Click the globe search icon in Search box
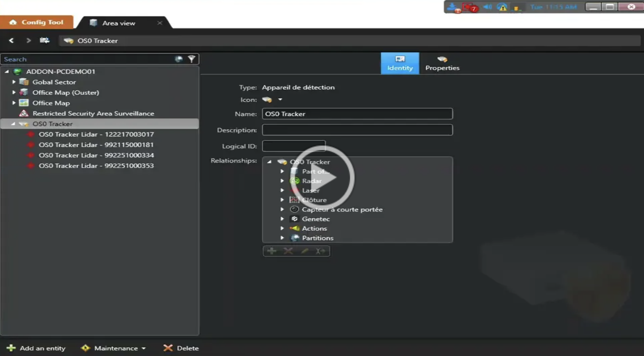 (178, 59)
